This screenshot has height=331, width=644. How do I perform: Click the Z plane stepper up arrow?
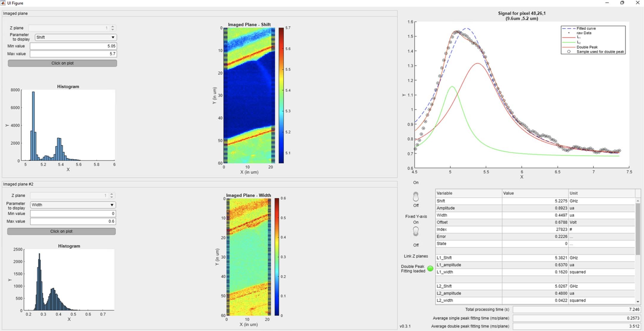pos(112,26)
